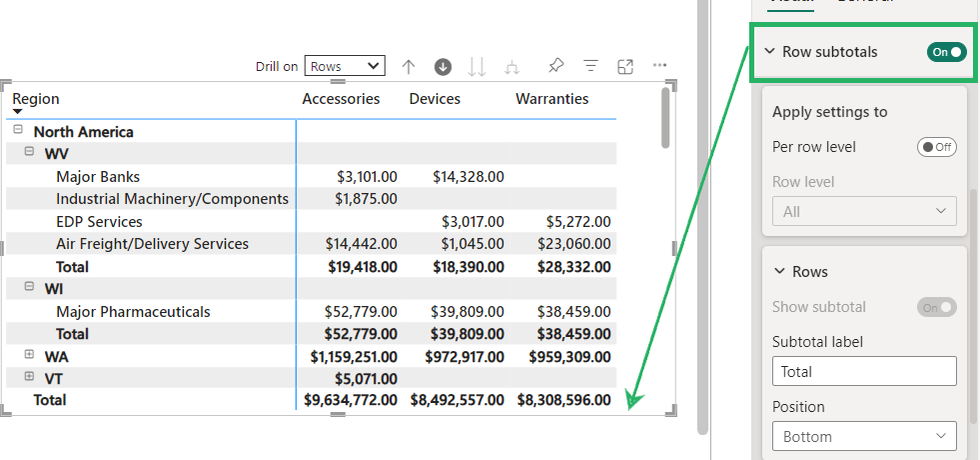Open the visual's filter icon
Viewport: 980px width, 460px height.
[x=590, y=66]
